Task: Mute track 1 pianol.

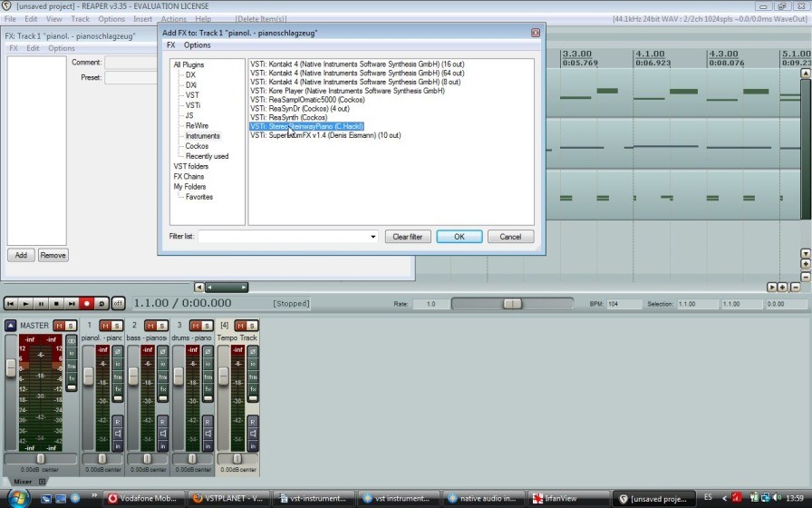Action: pos(106,326)
